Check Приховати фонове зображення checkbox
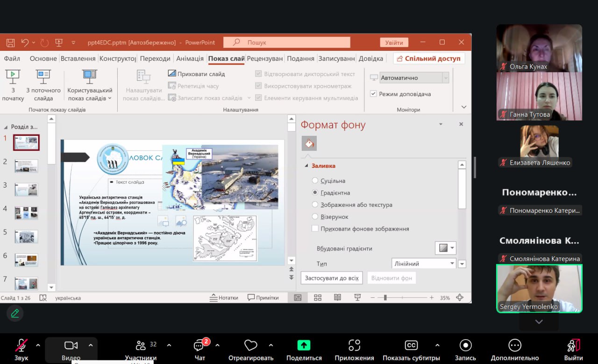Viewport: 598px width, 364px height. pyautogui.click(x=315, y=229)
